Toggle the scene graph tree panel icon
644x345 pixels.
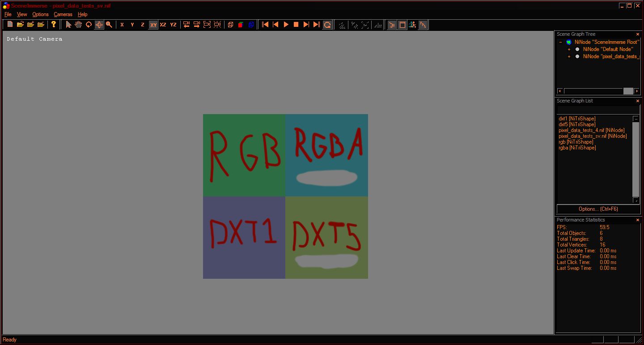(392, 25)
